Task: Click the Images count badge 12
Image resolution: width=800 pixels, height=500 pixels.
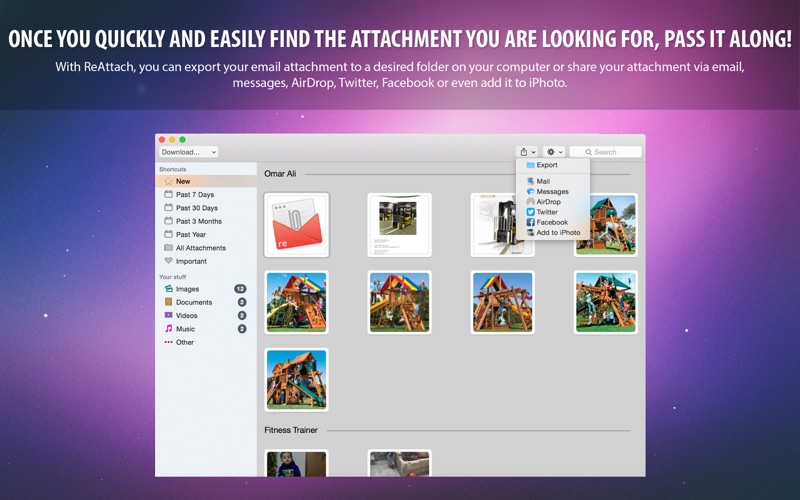Action: [x=240, y=289]
